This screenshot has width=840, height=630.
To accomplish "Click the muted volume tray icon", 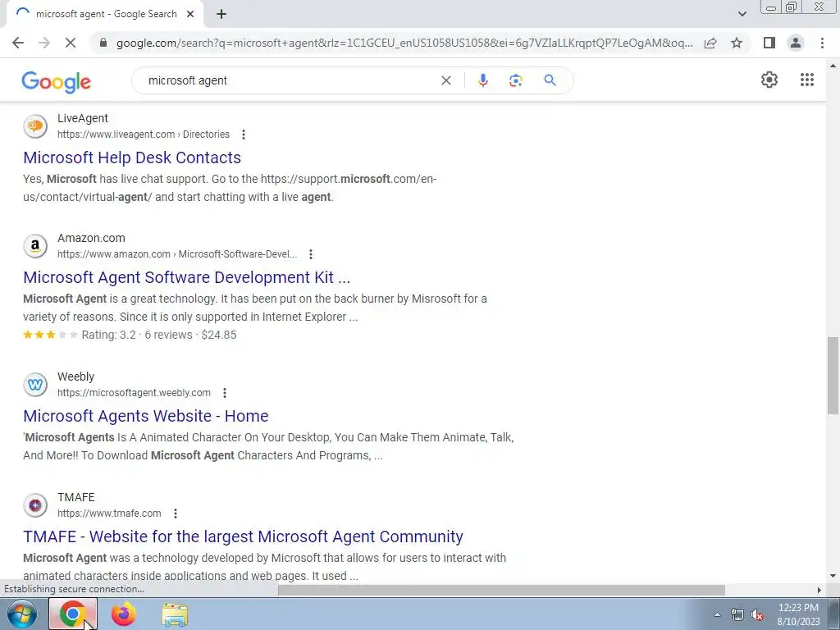I will (757, 615).
